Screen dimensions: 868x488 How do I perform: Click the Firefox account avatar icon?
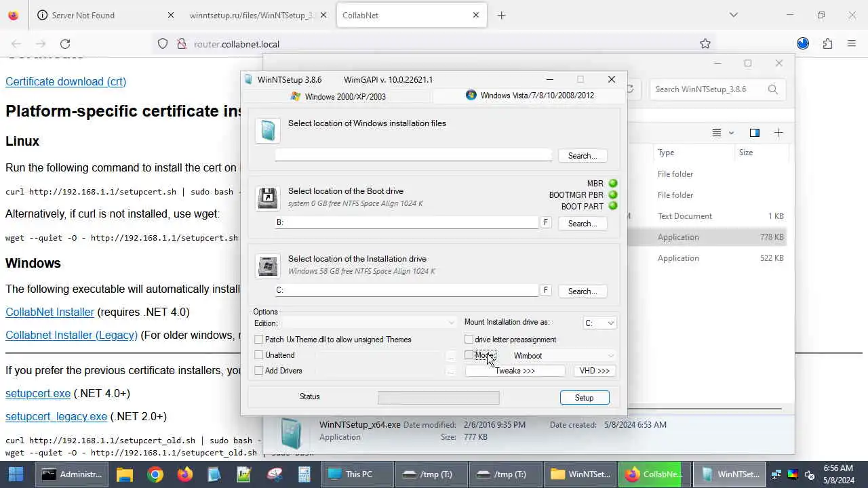pyautogui.click(x=803, y=44)
